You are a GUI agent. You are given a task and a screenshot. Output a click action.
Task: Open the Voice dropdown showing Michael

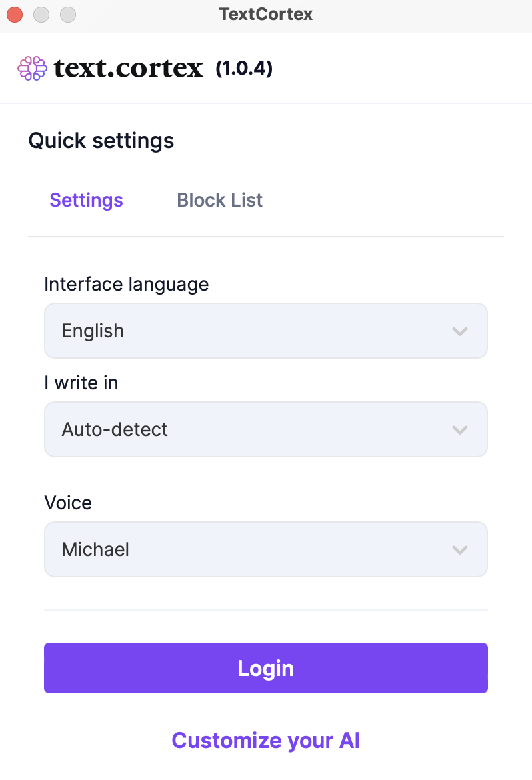click(265, 549)
